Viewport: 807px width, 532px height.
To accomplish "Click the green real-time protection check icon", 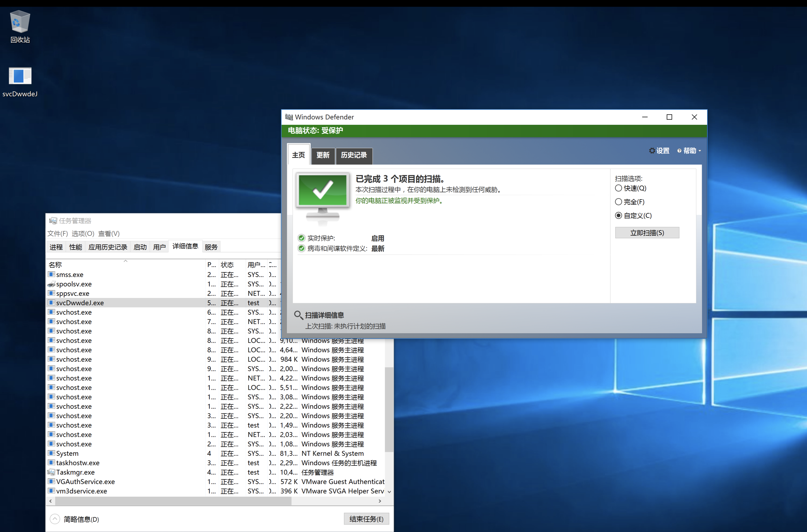I will pyautogui.click(x=301, y=238).
